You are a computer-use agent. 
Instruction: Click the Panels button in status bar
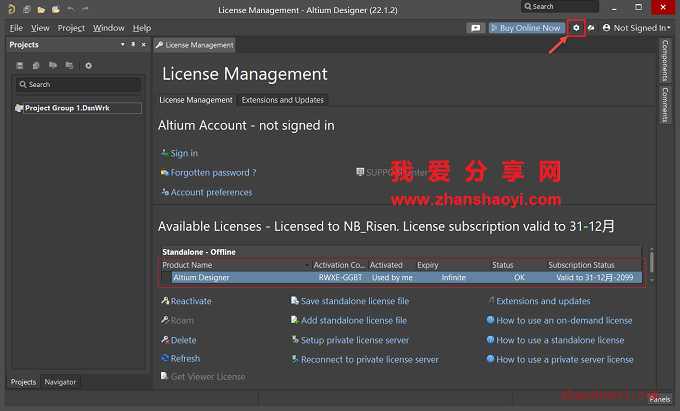pos(660,399)
